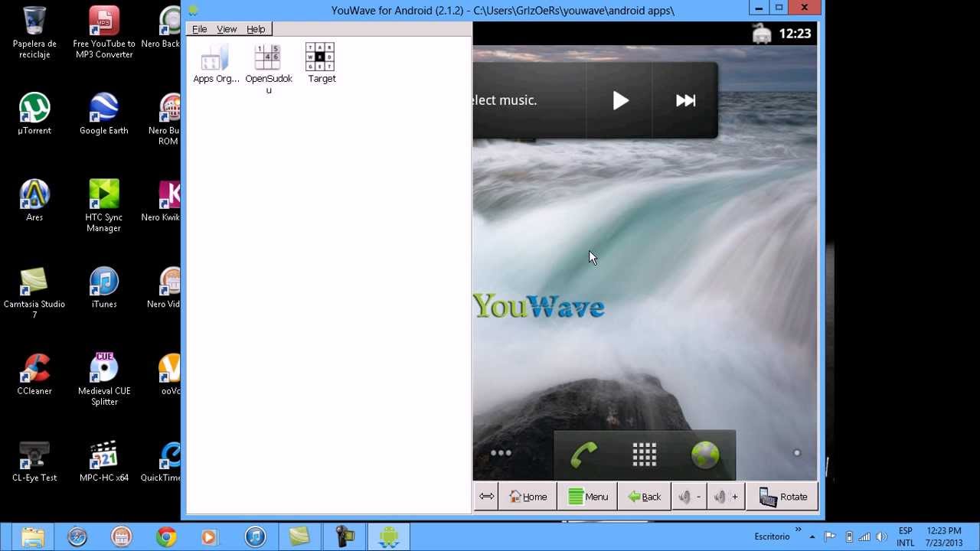Screen dimensions: 980x551
Task: Open the Help menu in YouWave
Action: pyautogui.click(x=256, y=29)
